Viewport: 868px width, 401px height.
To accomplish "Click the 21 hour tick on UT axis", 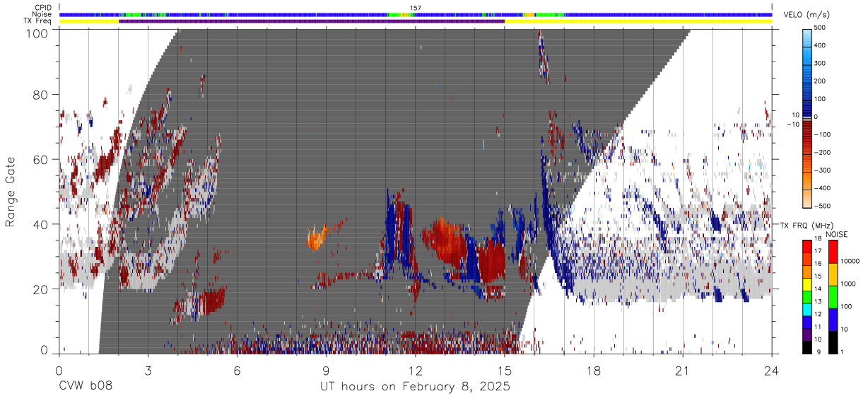I will [683, 371].
